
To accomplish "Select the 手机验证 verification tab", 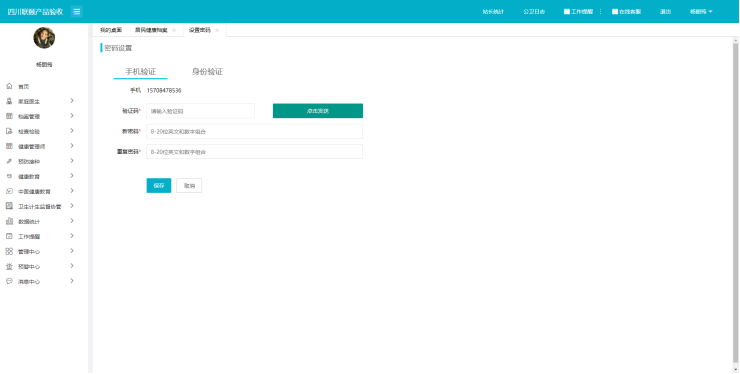I will coord(140,72).
